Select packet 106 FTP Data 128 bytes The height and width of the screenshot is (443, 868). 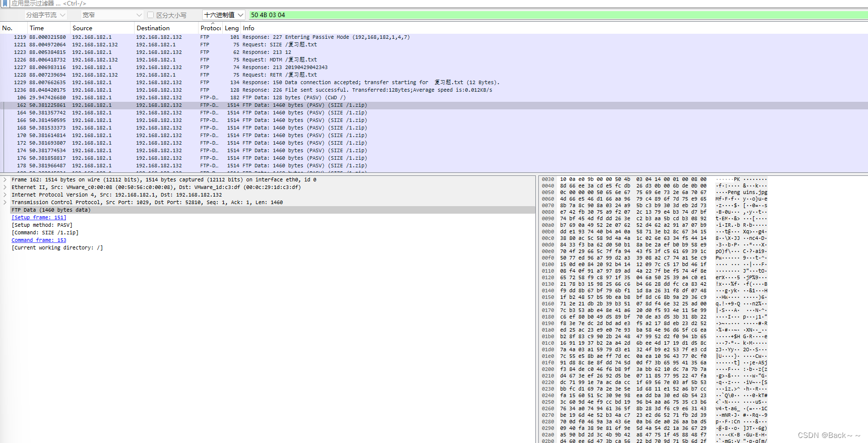tap(434, 97)
